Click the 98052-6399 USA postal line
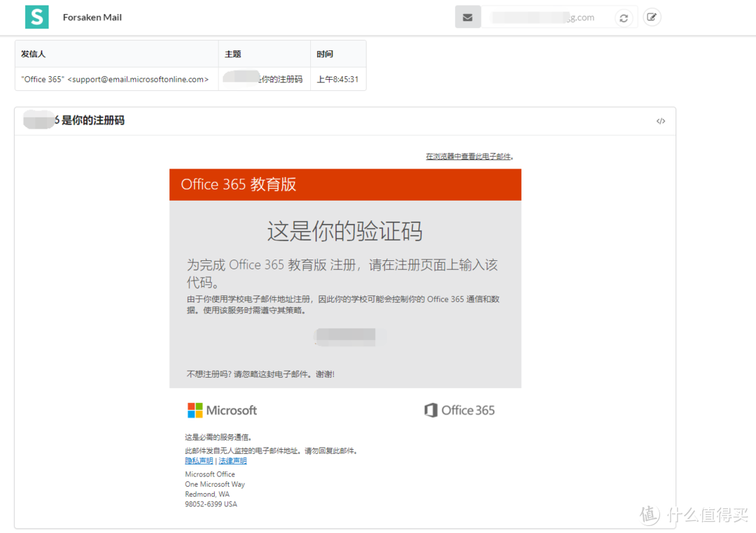 pos(211,504)
